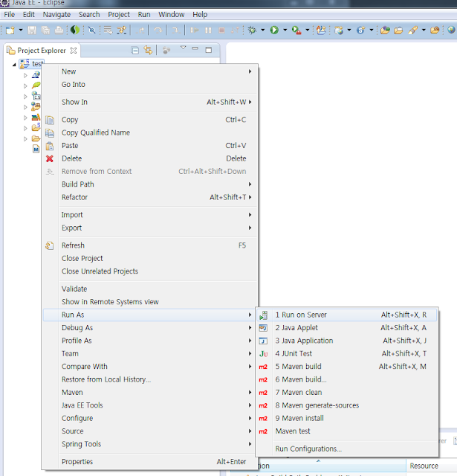Click the green Spring leaf toolbar icon
This screenshot has width=457, height=476.
click(74, 30)
